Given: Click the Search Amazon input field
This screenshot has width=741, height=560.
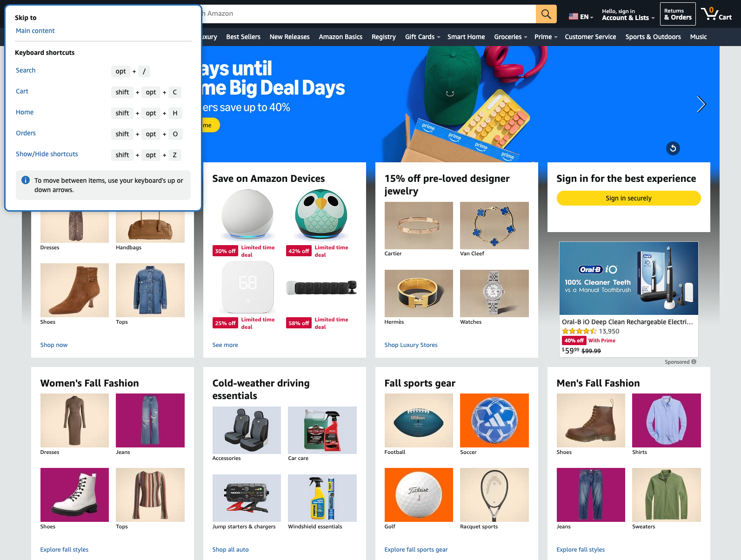Looking at the screenshot, I should (x=367, y=14).
